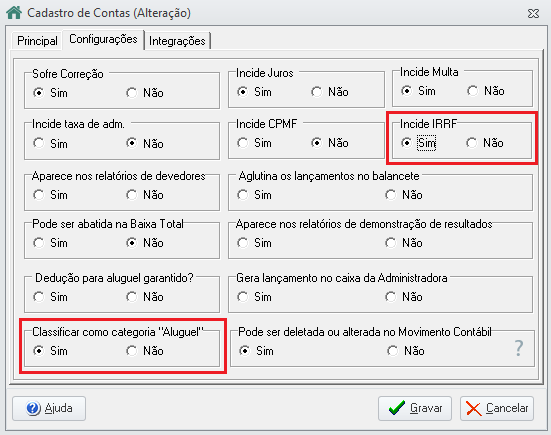Close the Cadastro de Contas window
Image resolution: width=551 pixels, height=435 pixels.
(533, 13)
